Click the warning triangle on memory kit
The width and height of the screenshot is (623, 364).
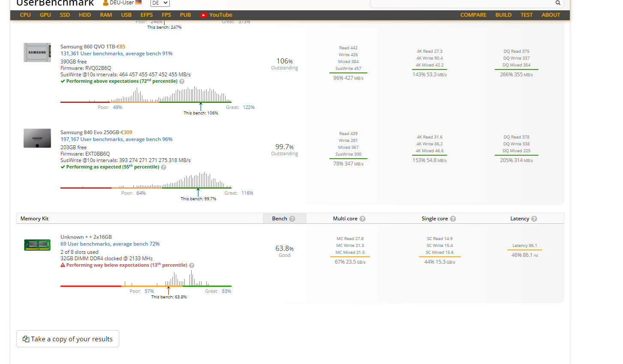click(63, 265)
